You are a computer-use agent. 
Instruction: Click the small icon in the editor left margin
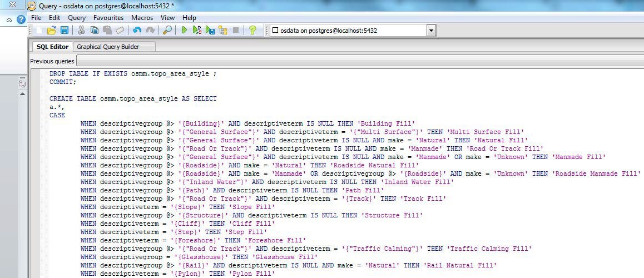(22, 84)
